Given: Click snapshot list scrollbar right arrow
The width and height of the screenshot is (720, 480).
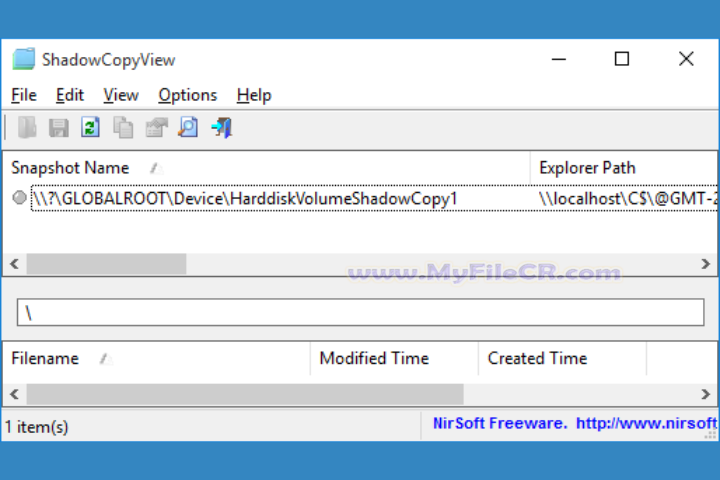Looking at the screenshot, I should point(706,264).
